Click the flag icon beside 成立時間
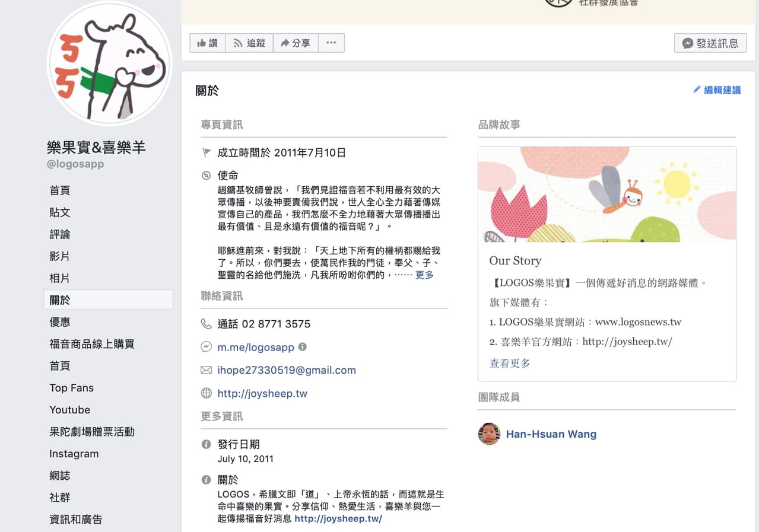This screenshot has height=532, width=759. [206, 153]
